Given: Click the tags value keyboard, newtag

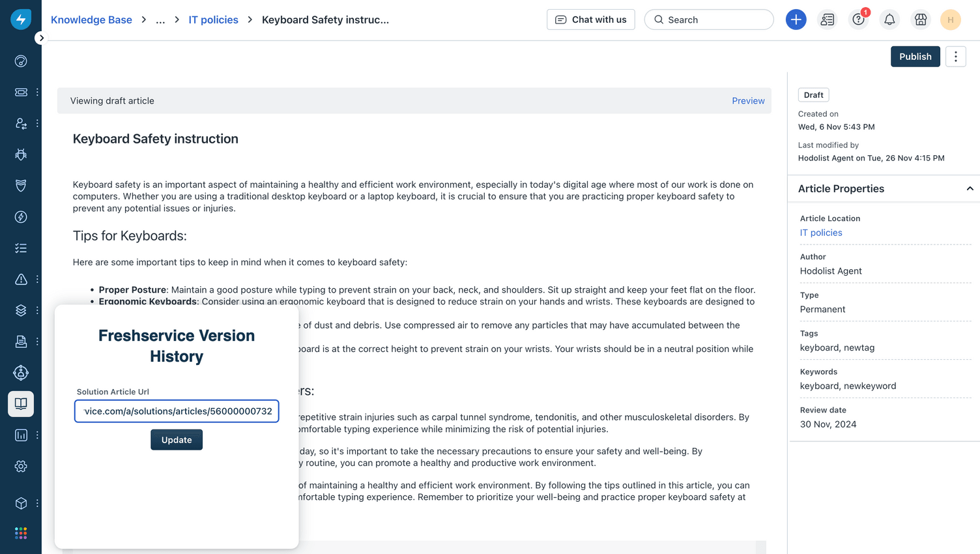Looking at the screenshot, I should pos(837,348).
